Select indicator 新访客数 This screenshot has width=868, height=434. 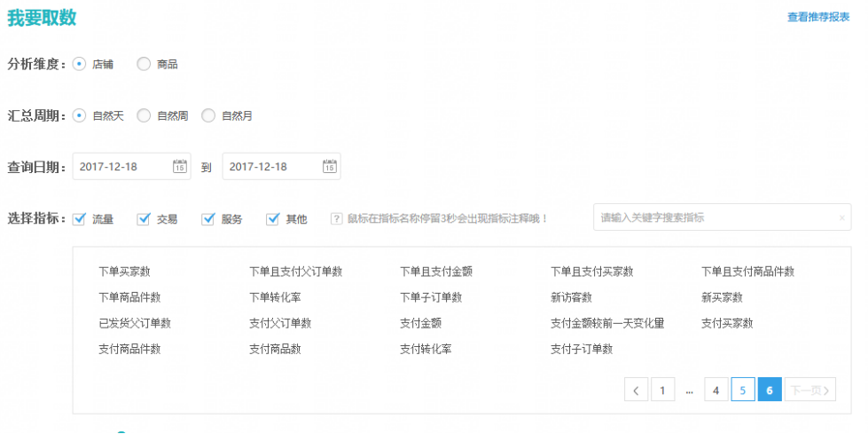[571, 297]
